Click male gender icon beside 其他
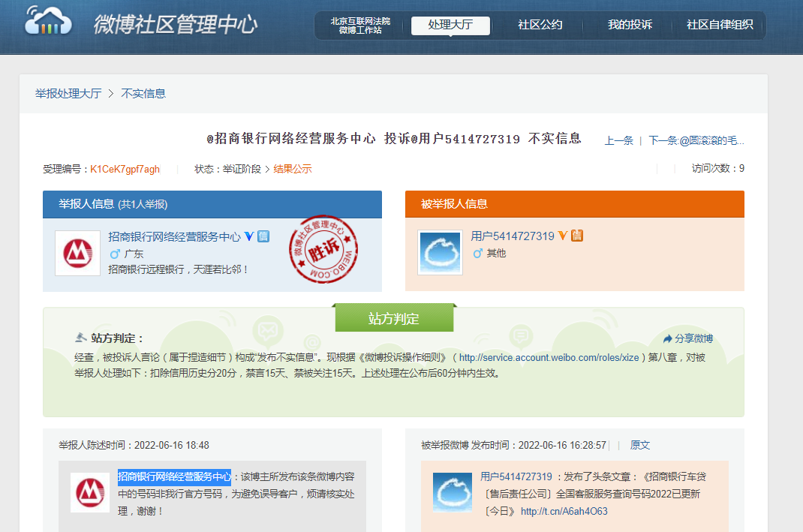The width and height of the screenshot is (803, 532). point(478,253)
